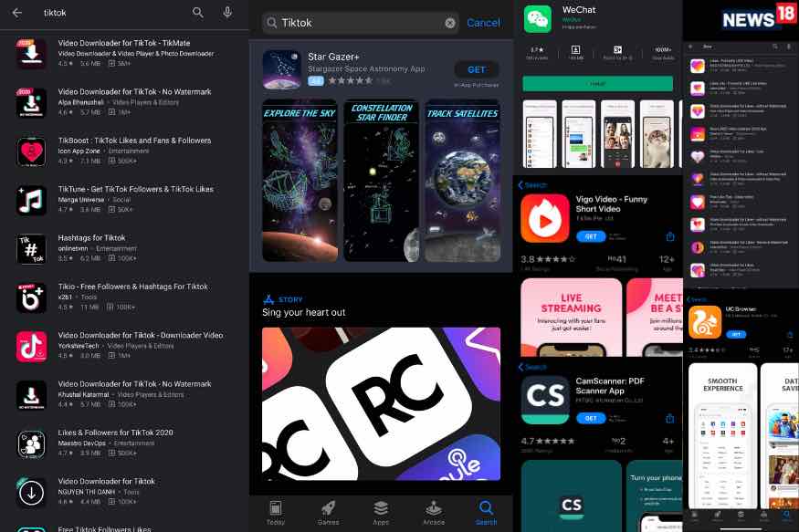The width and height of the screenshot is (799, 532).
Task: Tap GET for UC Browser
Action: [x=736, y=335]
